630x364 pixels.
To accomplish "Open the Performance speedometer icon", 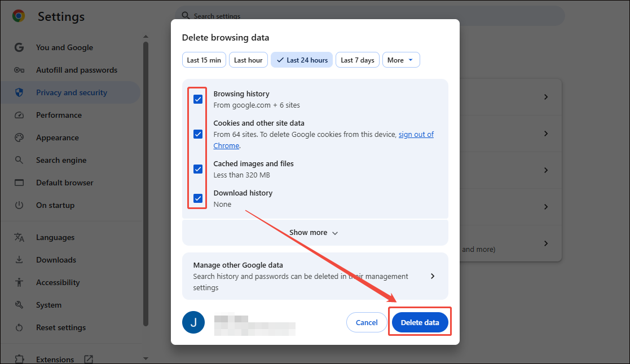I will pyautogui.click(x=19, y=114).
